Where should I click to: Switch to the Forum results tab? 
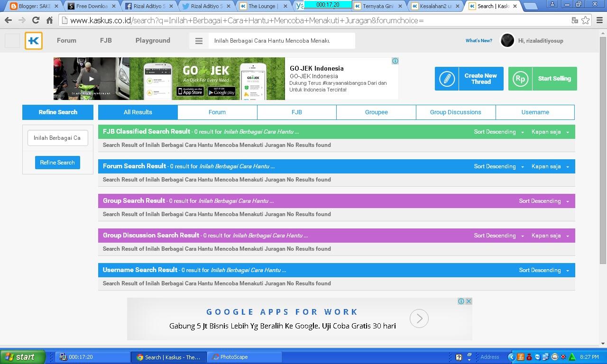pos(217,112)
